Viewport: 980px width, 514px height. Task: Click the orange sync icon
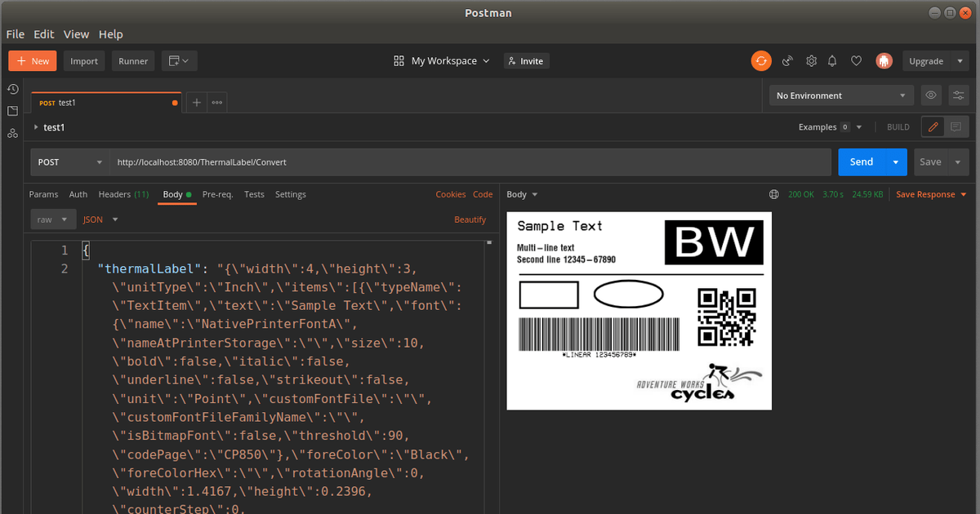pos(761,60)
